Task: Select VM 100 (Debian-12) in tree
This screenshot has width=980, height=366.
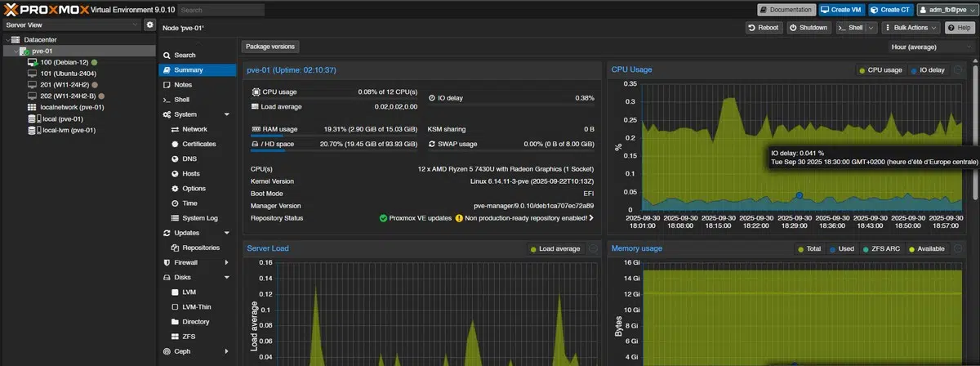Action: (x=63, y=62)
